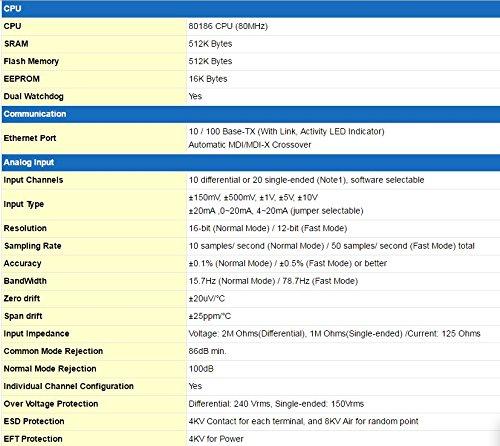Click '16-bit (Normal Mode) / 12-bit (Fast Mode)'
Screen dimensions: 500x446
pyautogui.click(x=268, y=228)
